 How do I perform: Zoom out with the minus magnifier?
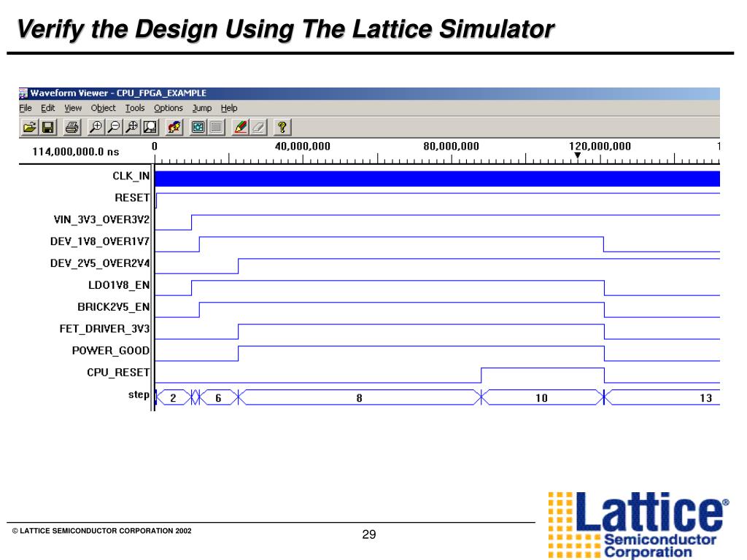point(114,127)
